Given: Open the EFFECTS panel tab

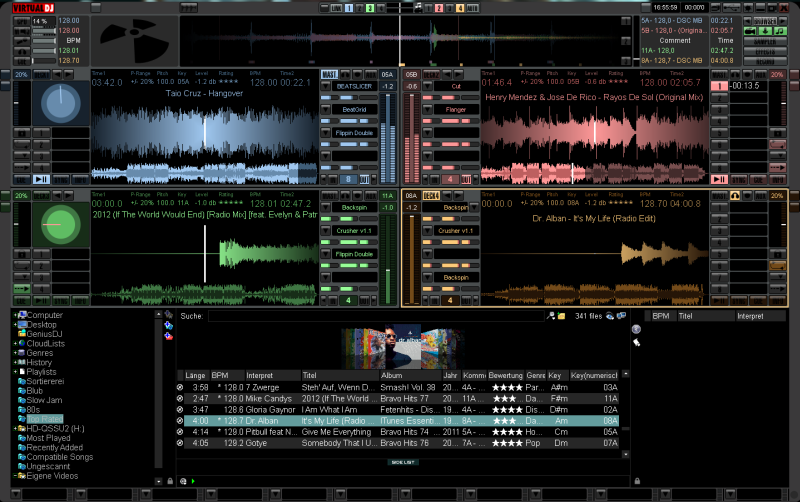Looking at the screenshot, I should (765, 52).
